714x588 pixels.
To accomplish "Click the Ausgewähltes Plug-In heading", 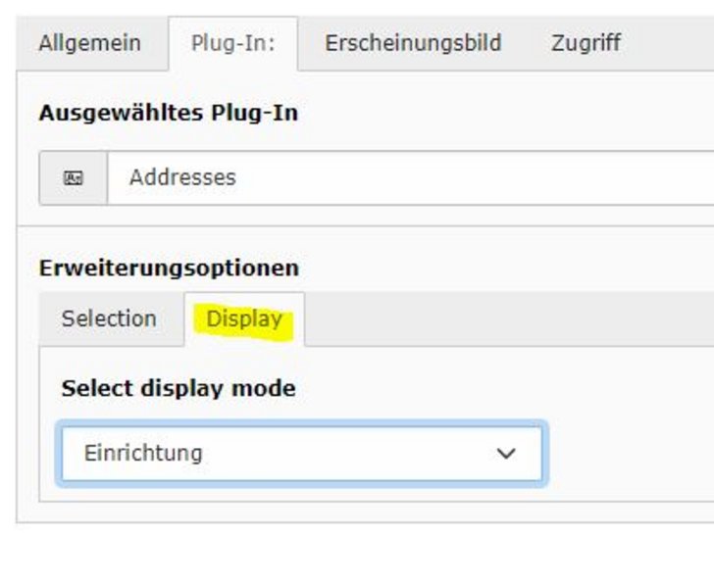I will pos(168,114).
